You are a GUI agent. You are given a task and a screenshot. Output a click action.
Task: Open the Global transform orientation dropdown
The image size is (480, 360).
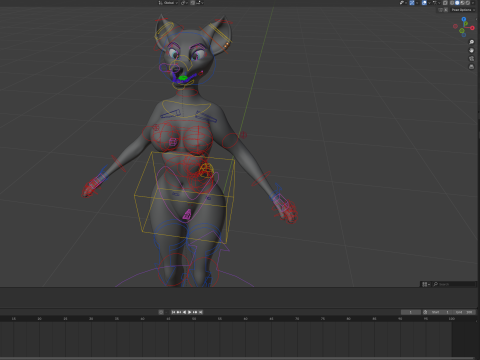[x=168, y=3]
